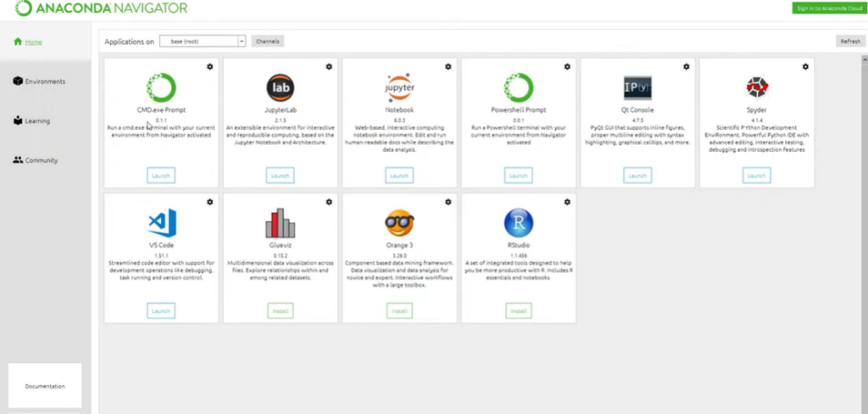The image size is (868, 414).
Task: Click the applications list scrollbar up arrow
Action: pos(865,59)
